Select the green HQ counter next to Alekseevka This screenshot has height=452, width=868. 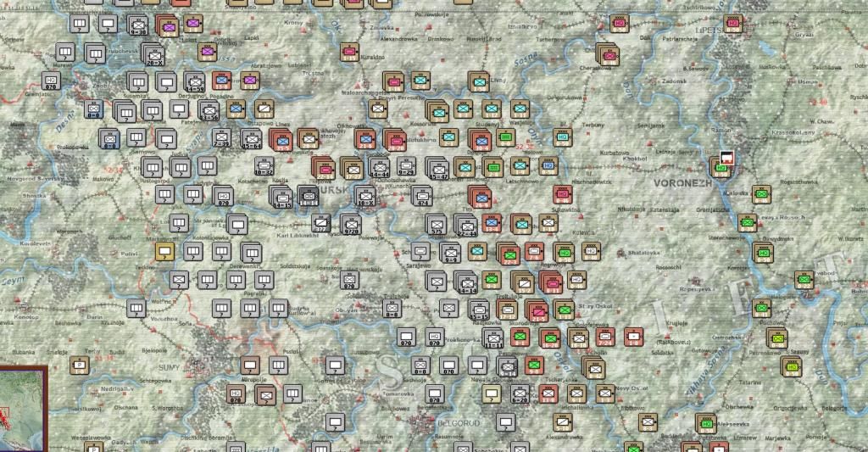706,424
